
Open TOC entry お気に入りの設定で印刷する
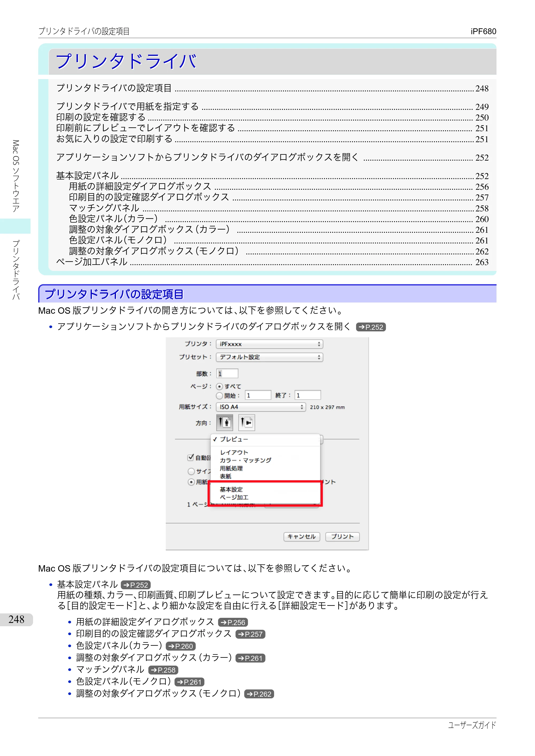pos(272,139)
